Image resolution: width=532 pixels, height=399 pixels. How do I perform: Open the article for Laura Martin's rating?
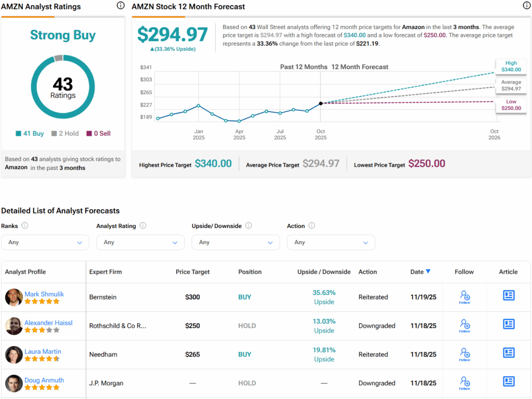point(508,353)
